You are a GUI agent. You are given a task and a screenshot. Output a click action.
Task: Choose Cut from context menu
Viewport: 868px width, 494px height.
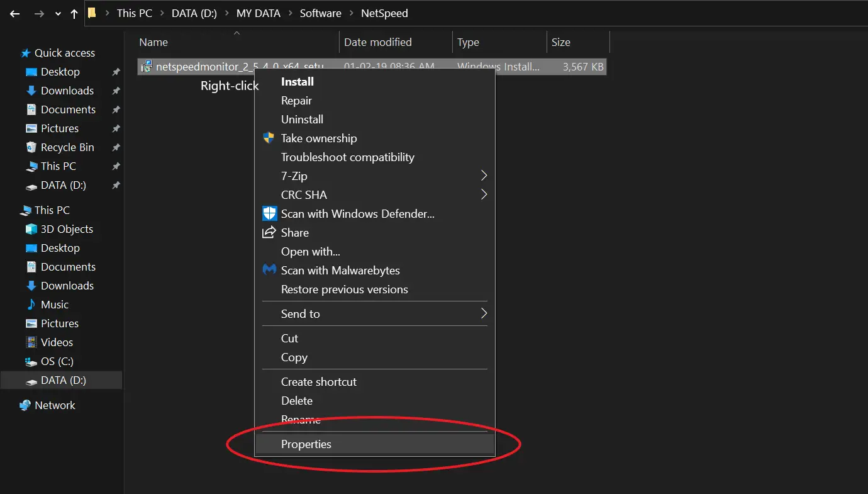(289, 339)
